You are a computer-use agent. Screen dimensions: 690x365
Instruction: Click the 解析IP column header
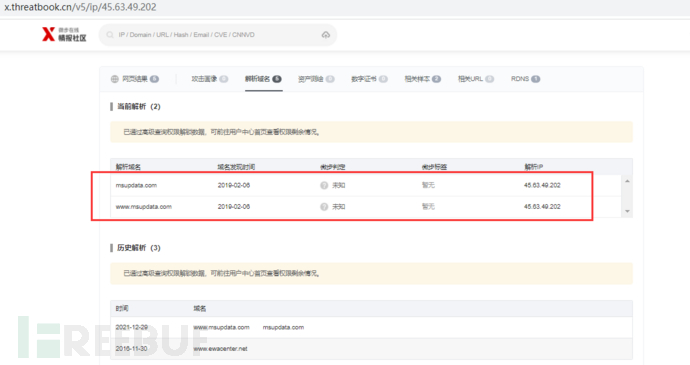click(533, 167)
